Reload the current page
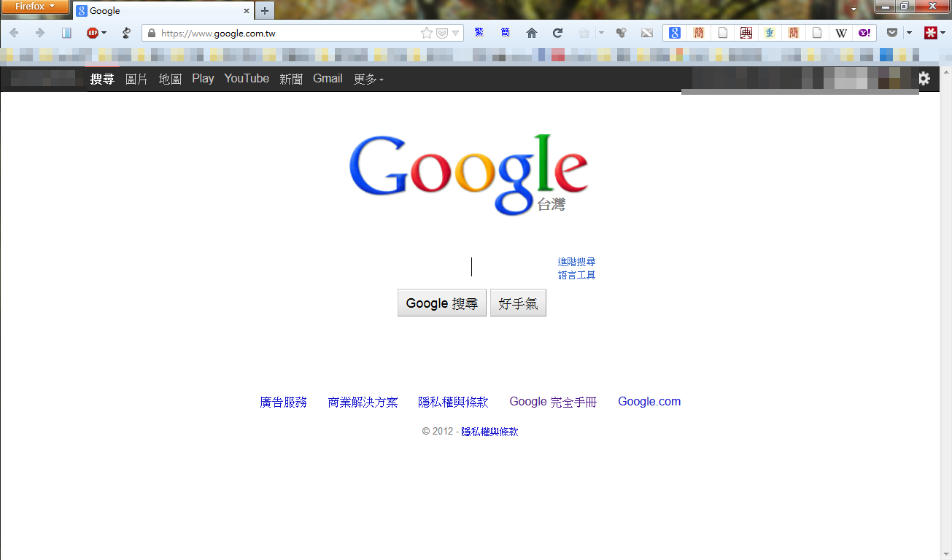 tap(557, 33)
